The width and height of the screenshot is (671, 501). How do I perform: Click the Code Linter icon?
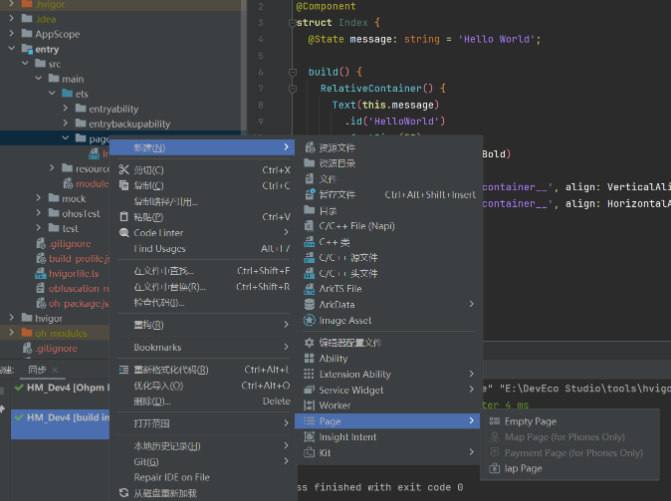click(124, 233)
